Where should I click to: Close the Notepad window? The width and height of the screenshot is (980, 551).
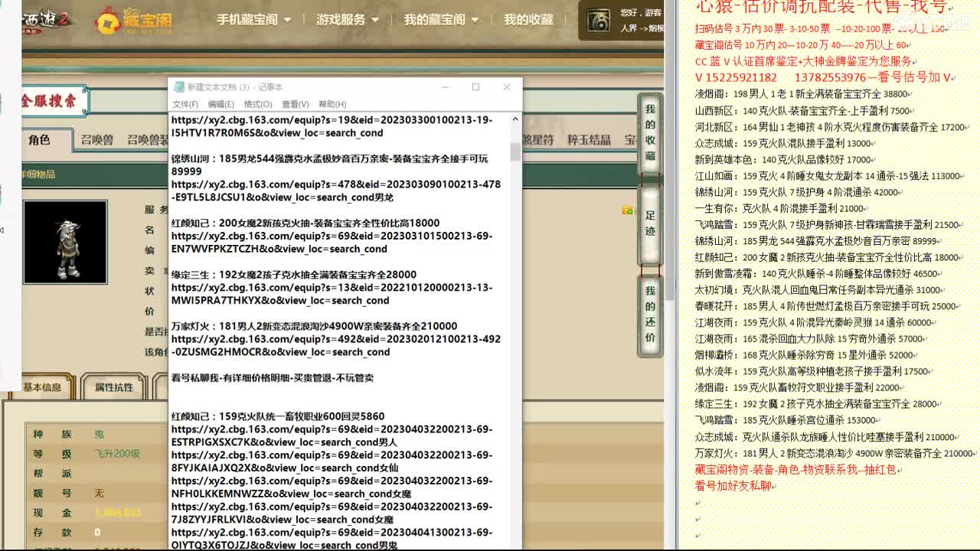(506, 87)
